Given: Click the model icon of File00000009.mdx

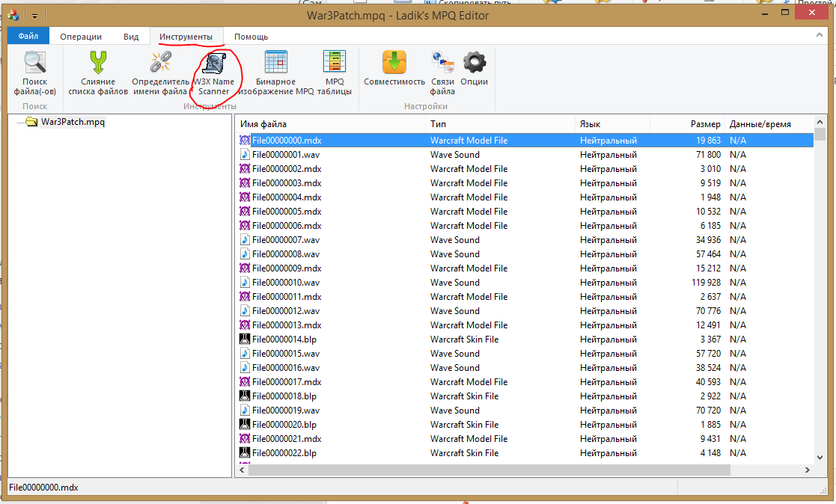Looking at the screenshot, I should (245, 268).
